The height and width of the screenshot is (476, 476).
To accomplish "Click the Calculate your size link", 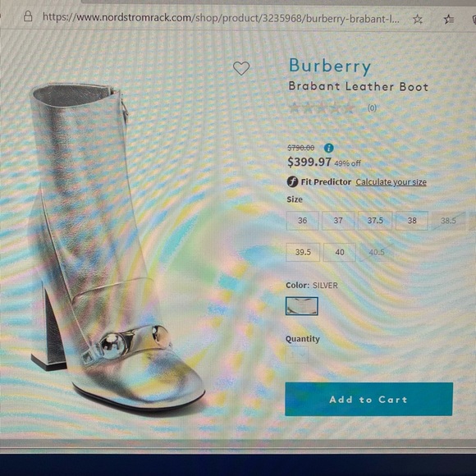I will [391, 182].
